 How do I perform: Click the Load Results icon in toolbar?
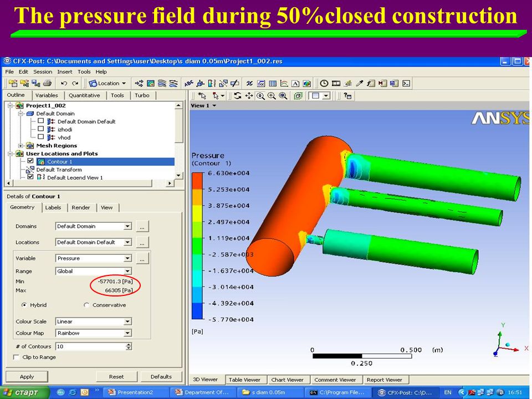point(13,83)
